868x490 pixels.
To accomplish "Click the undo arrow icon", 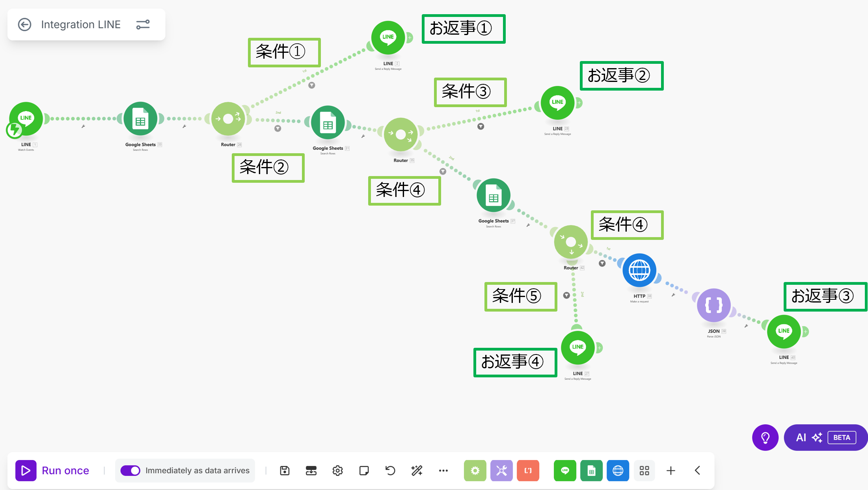I will point(390,470).
